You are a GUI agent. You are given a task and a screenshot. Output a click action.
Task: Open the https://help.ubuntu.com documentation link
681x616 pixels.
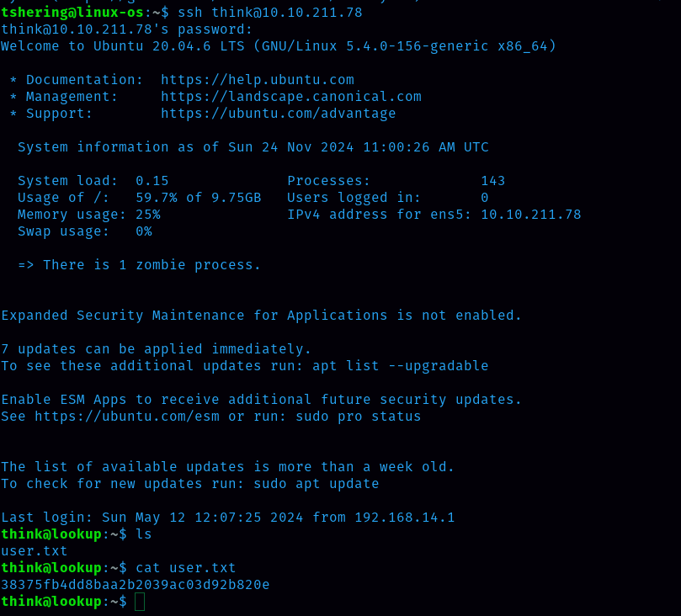tap(257, 80)
